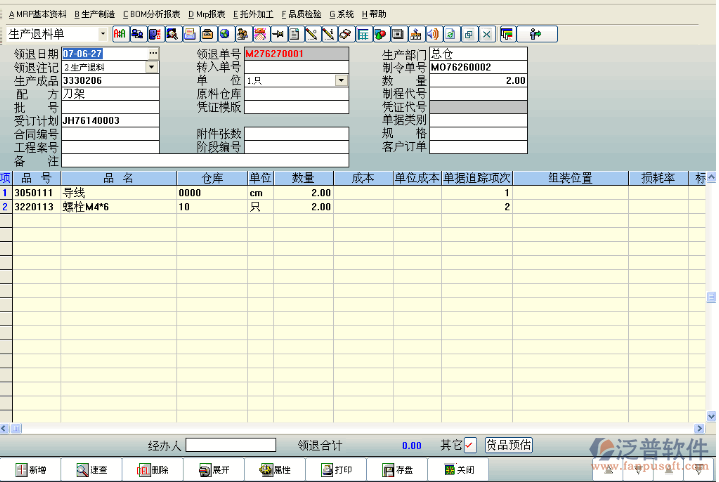Viewport: 719px width, 482px height.
Task: Click the exit door icon in toolbar
Action: point(535,34)
